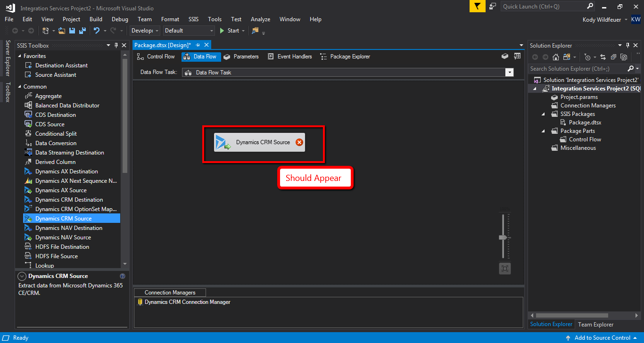Collapse Integration Services Project2 node
The height and width of the screenshot is (343, 644).
point(535,89)
